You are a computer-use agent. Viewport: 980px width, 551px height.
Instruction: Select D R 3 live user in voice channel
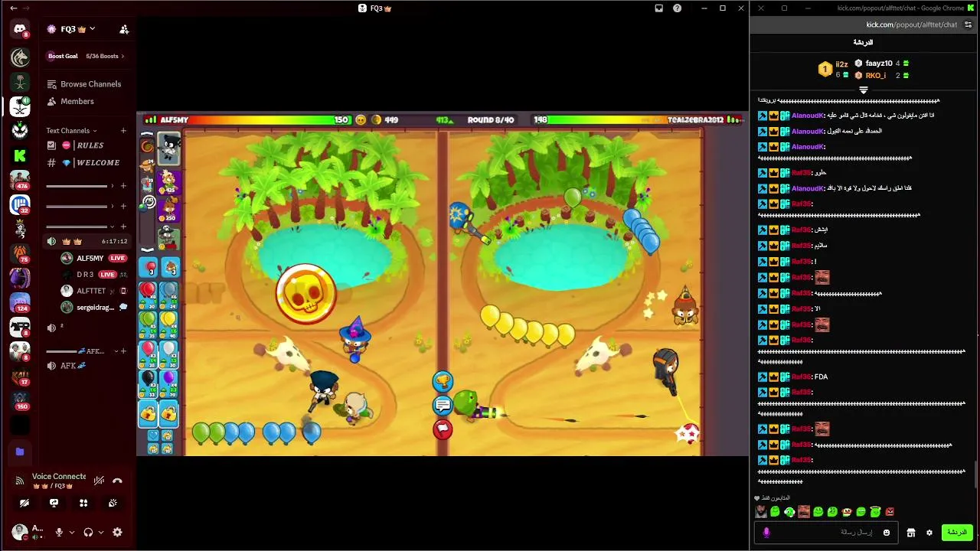tap(92, 275)
